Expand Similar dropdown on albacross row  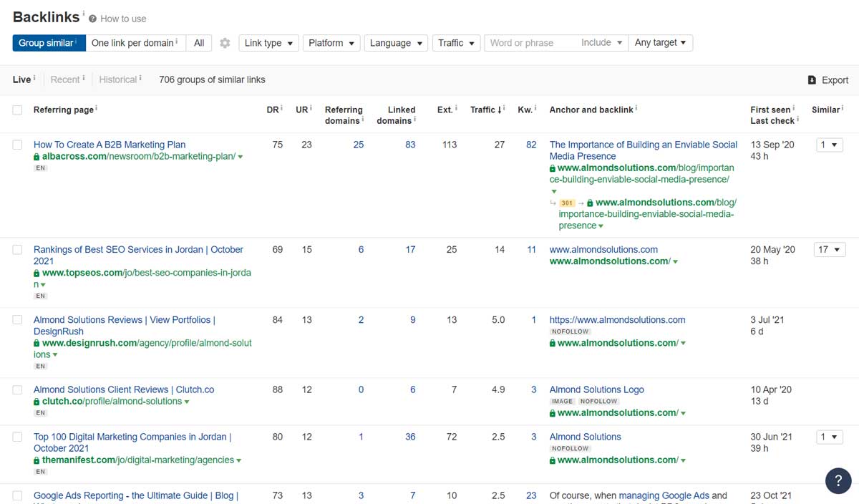coord(830,145)
